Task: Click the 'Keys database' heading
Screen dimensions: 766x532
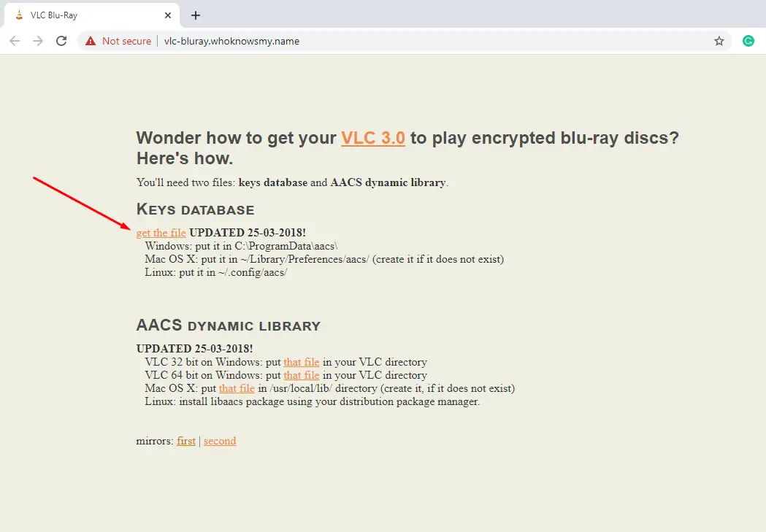Action: pyautogui.click(x=196, y=209)
